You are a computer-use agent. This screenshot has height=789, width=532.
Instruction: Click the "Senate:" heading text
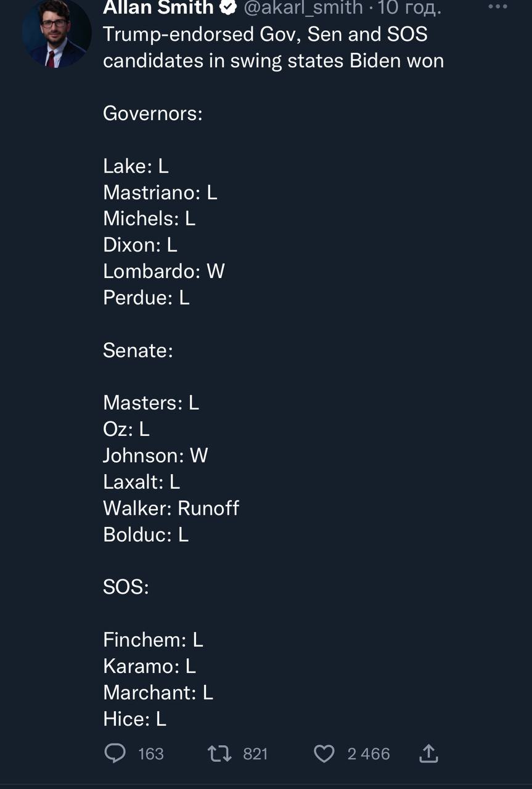coord(138,350)
